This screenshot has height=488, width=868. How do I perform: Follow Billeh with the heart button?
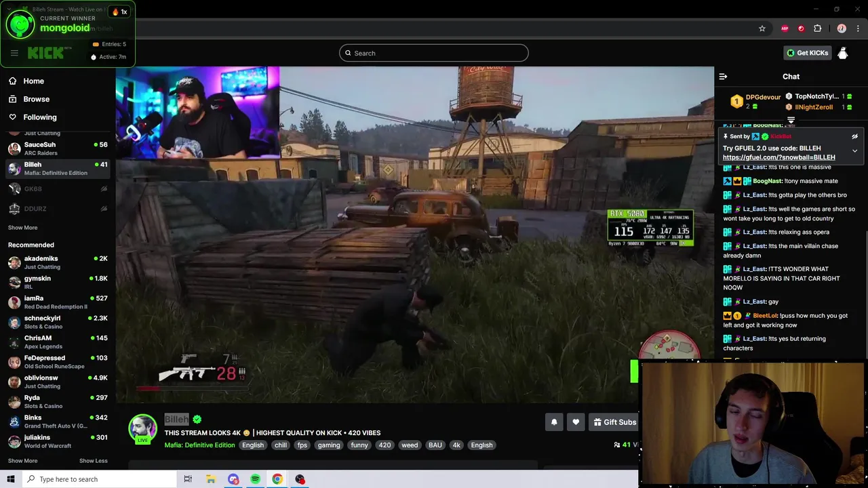click(x=576, y=422)
